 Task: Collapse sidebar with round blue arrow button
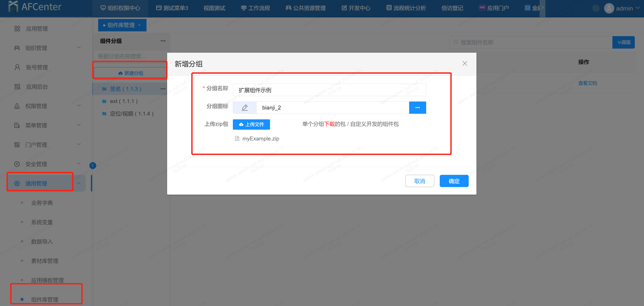click(93, 165)
